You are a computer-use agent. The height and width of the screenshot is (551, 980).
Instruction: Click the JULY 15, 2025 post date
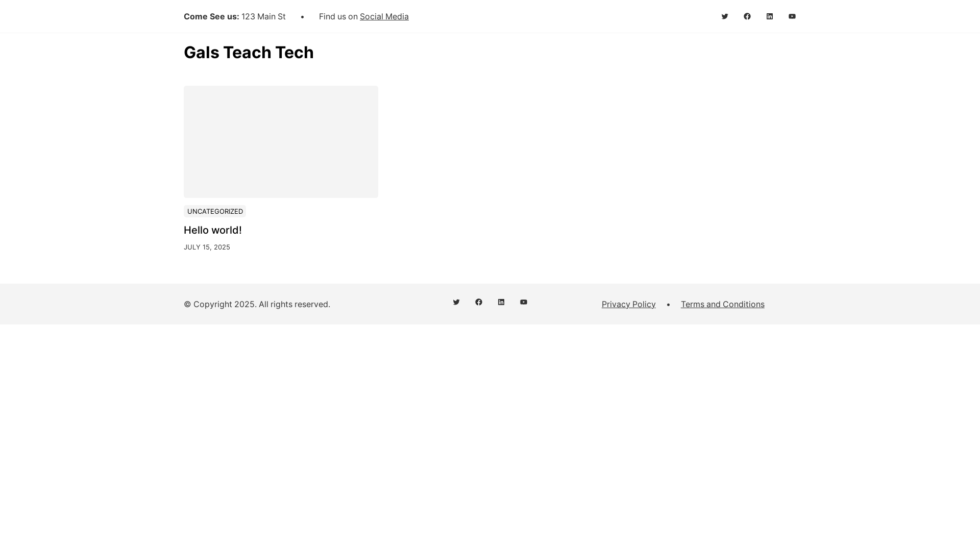point(207,247)
